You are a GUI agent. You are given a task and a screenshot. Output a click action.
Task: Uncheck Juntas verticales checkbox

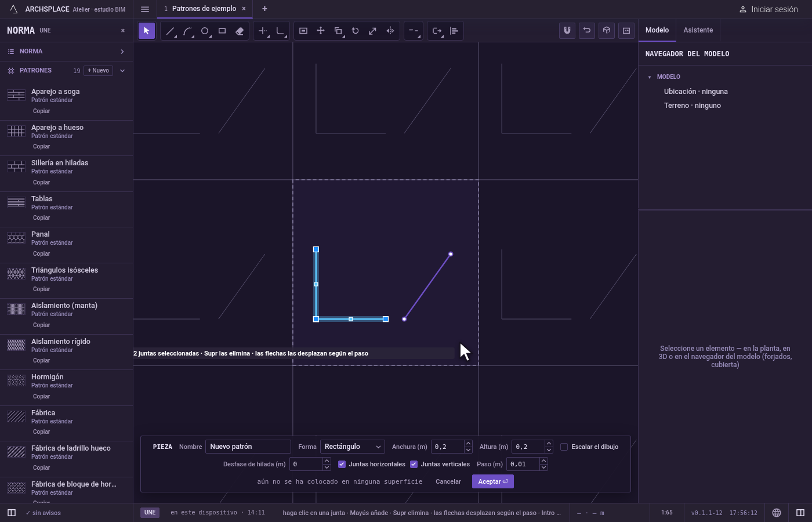(x=414, y=464)
